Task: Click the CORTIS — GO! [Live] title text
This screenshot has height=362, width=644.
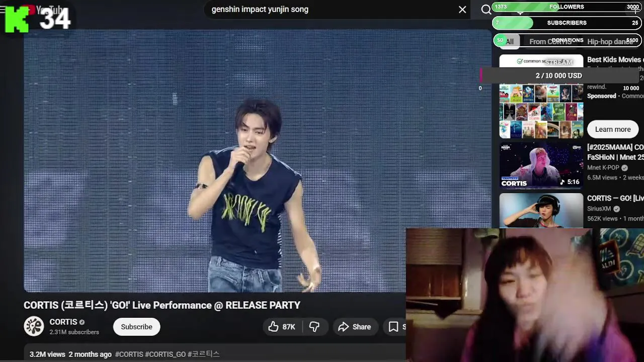Action: [x=615, y=198]
